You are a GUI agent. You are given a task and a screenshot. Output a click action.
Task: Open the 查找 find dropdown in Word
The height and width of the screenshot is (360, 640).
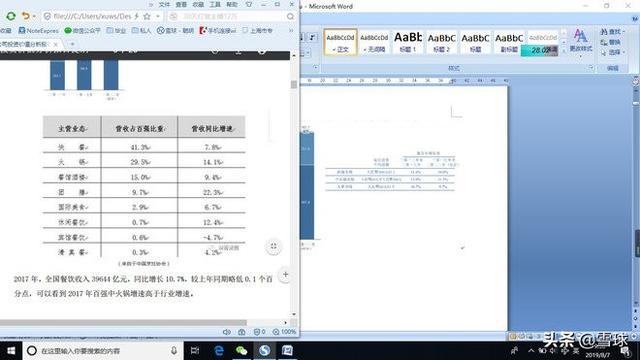[612, 31]
